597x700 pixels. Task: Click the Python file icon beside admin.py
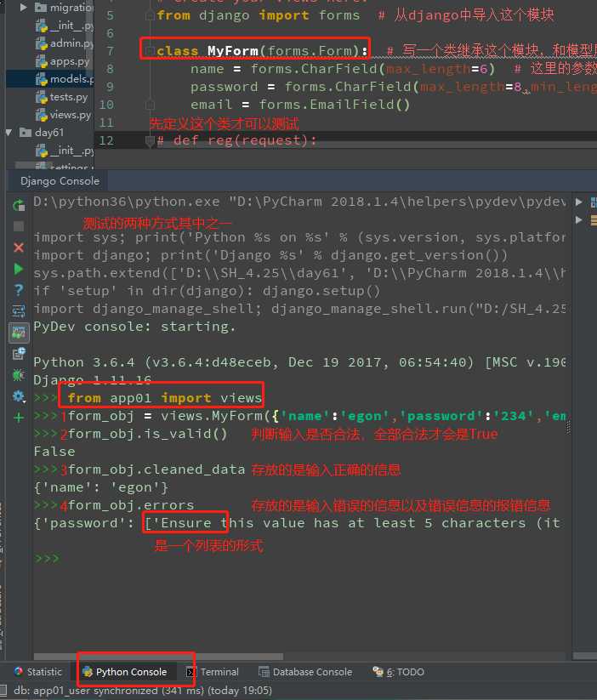[42, 43]
